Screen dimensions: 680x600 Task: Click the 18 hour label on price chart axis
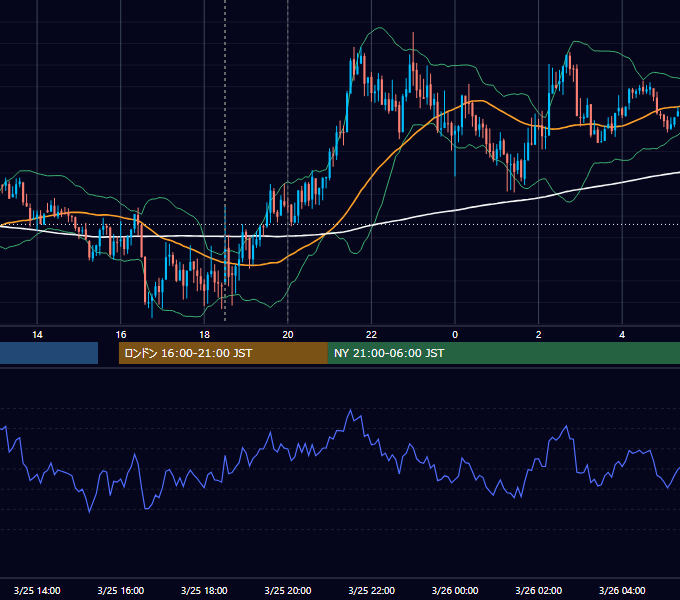click(204, 335)
